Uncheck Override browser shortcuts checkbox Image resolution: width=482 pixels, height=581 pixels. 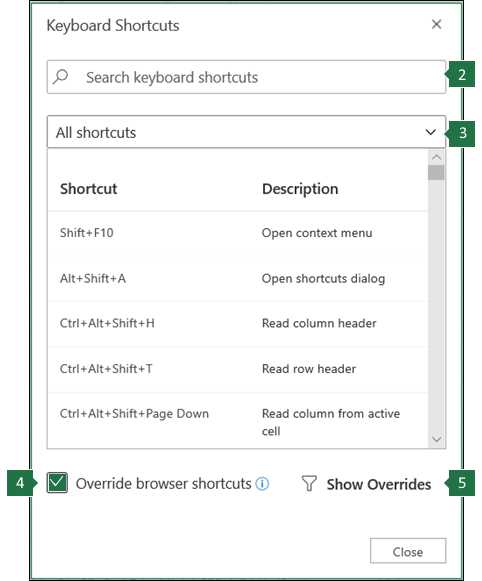(57, 482)
